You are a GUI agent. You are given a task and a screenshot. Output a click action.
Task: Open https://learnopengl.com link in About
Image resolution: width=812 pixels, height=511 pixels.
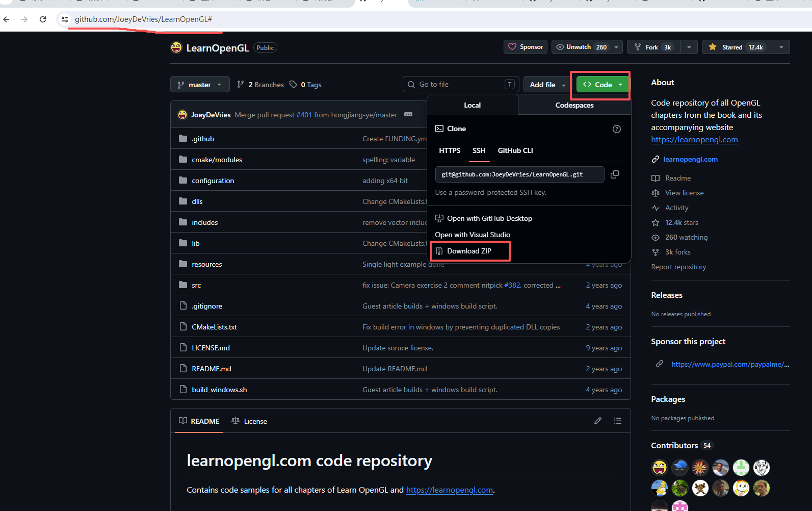coord(694,140)
